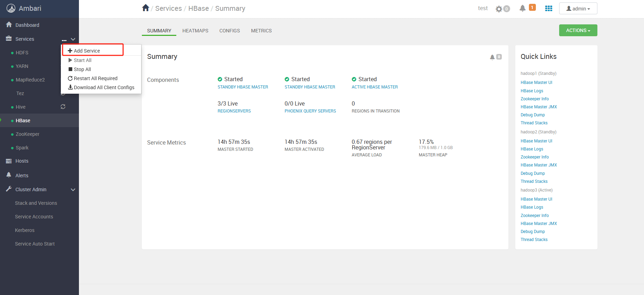Viewport: 644px width, 295px height.
Task: Open YARN service in sidebar
Action: 22,66
